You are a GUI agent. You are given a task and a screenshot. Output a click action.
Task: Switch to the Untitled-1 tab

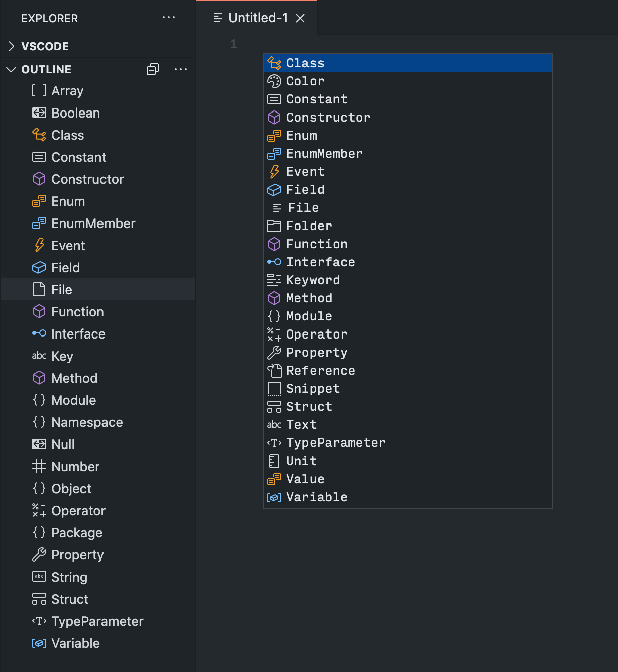pos(256,17)
